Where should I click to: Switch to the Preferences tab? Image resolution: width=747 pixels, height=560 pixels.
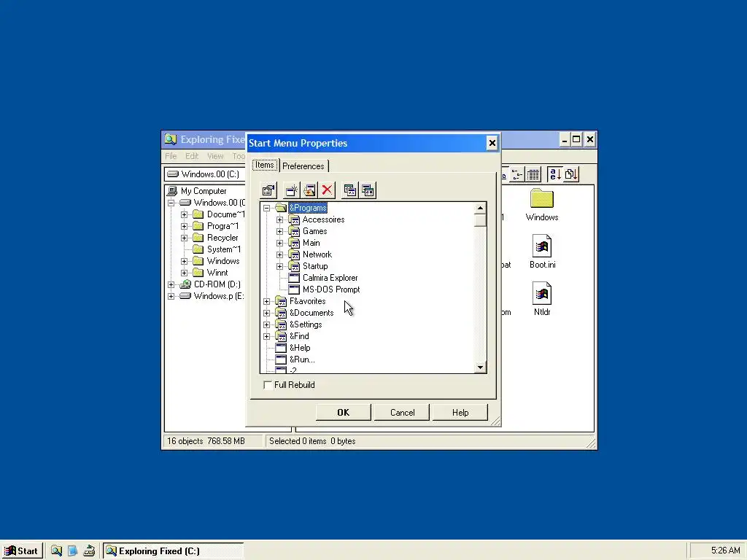[x=303, y=166]
